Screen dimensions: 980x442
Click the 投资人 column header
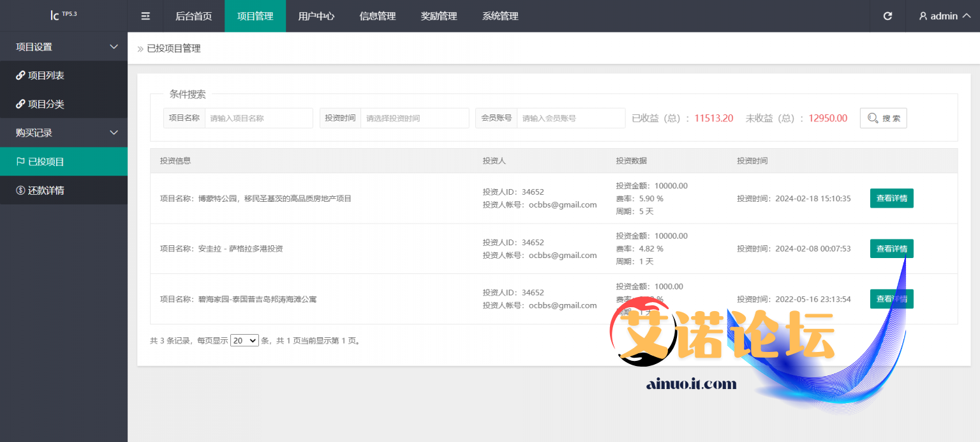tap(494, 161)
